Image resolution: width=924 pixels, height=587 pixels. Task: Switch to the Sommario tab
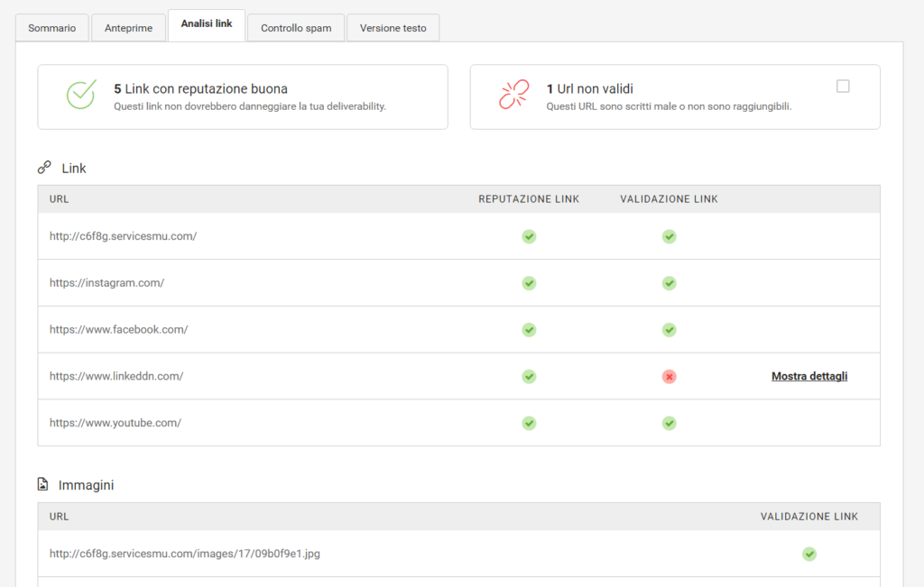pos(52,28)
